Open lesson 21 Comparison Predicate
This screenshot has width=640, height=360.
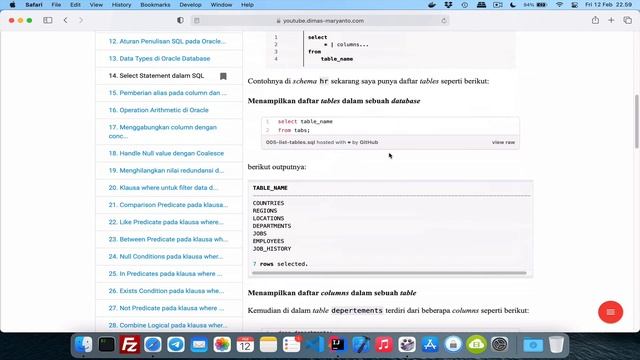[x=169, y=205]
